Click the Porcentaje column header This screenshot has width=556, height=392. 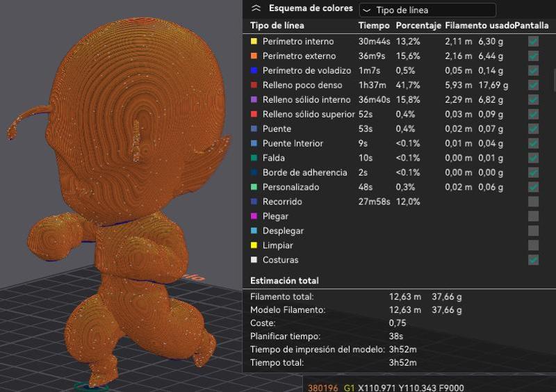click(418, 26)
